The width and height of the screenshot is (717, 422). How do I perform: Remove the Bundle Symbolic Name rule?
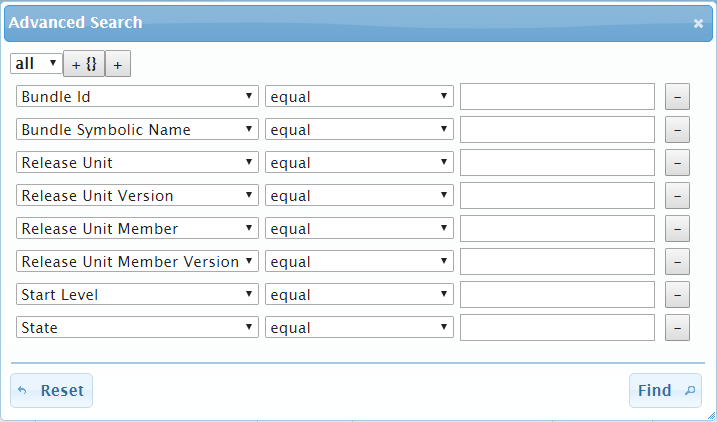pos(677,130)
